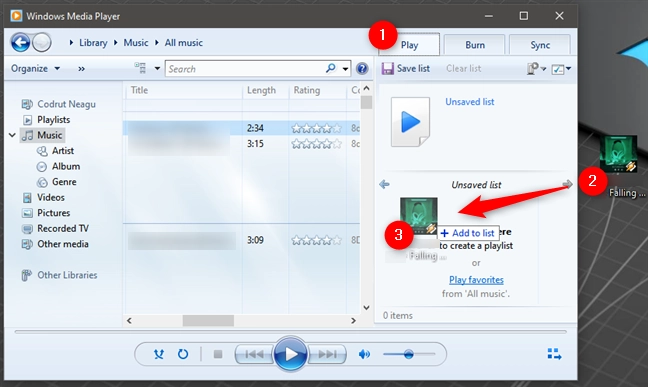The height and width of the screenshot is (387, 648).
Task: Click the All music breadcrumb
Action: tap(183, 43)
